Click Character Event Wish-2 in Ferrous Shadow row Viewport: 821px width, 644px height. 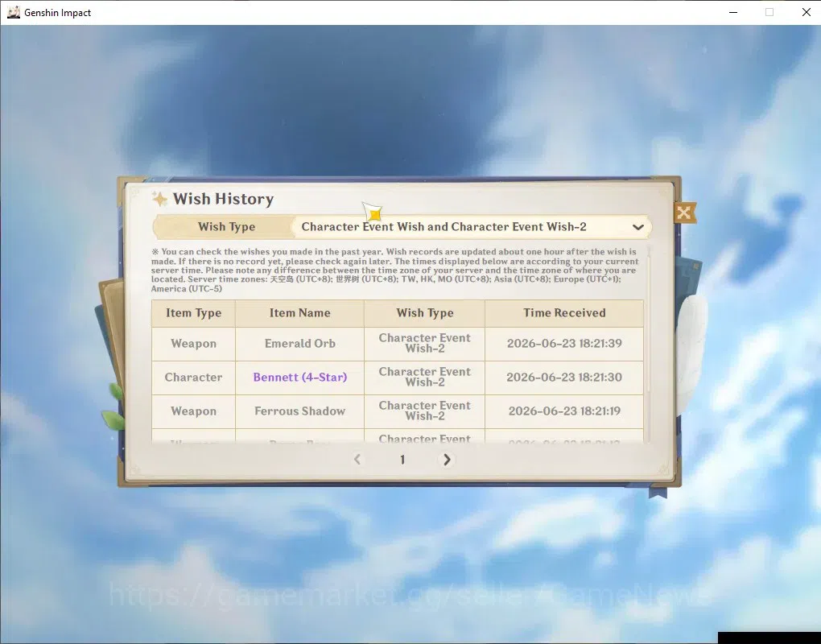tap(425, 411)
